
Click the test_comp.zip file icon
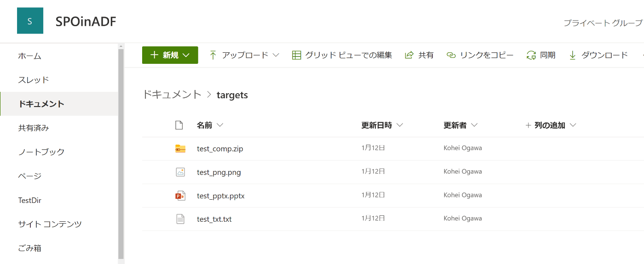(x=180, y=149)
